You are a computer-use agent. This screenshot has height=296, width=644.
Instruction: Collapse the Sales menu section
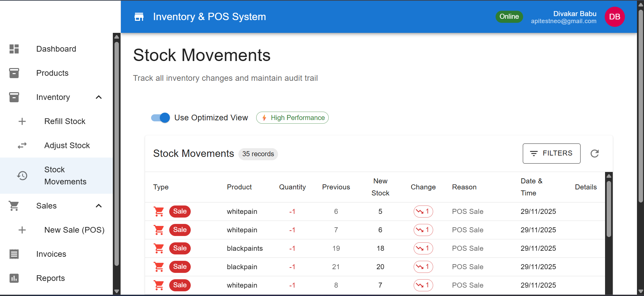click(99, 206)
